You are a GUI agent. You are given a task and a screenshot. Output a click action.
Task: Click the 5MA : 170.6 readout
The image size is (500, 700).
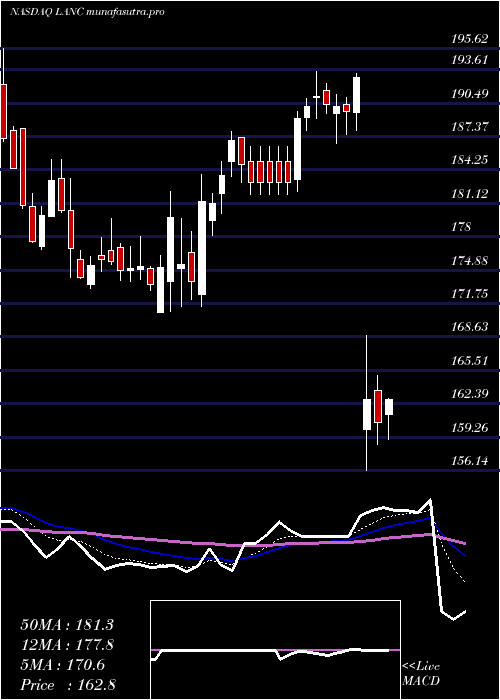click(62, 665)
